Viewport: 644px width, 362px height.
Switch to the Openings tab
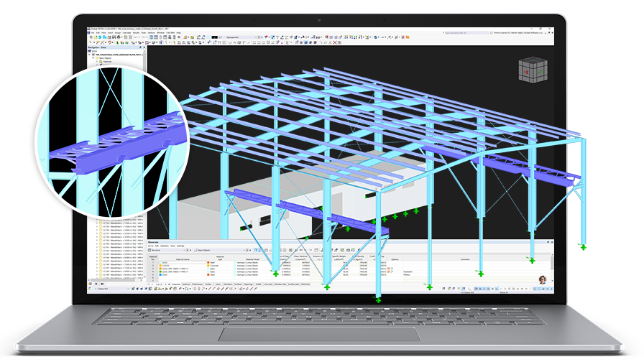coord(248,284)
